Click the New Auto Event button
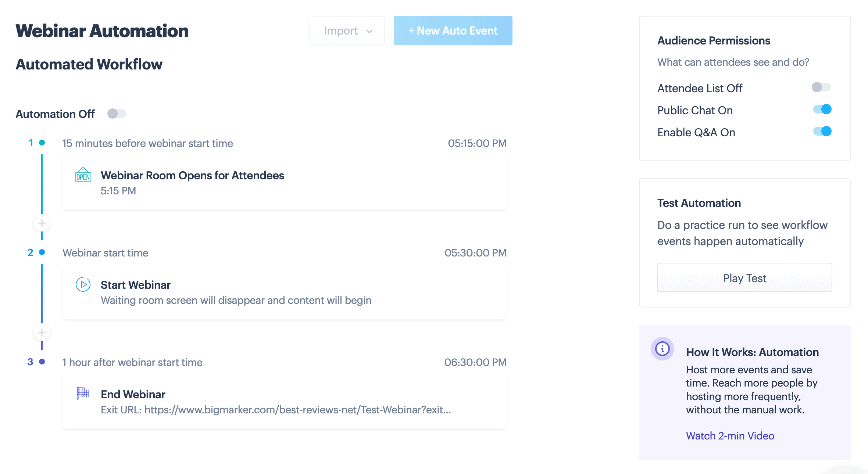 coord(453,31)
